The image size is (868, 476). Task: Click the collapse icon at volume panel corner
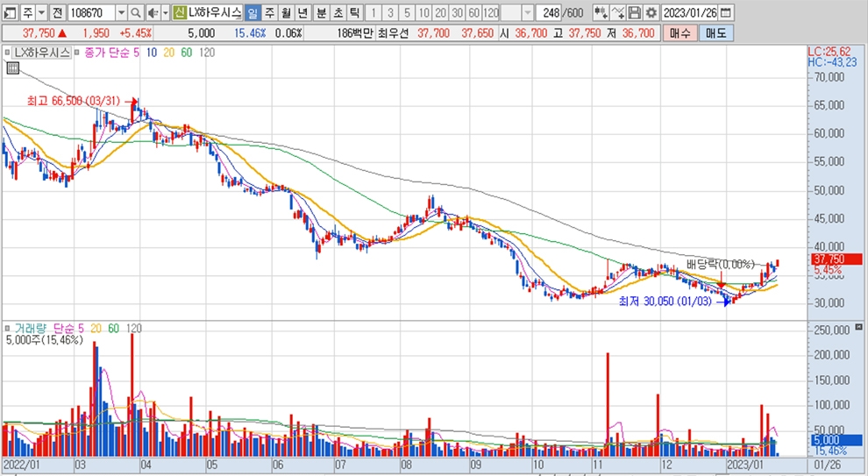coord(858,327)
